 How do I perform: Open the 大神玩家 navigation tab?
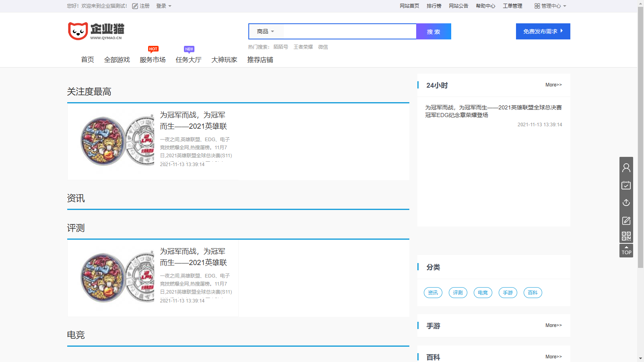pyautogui.click(x=224, y=60)
